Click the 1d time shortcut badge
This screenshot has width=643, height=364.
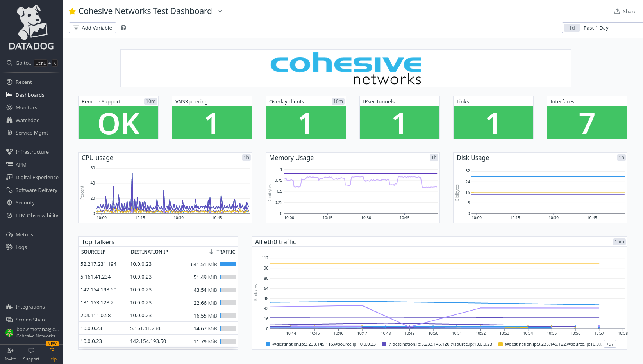pos(572,28)
